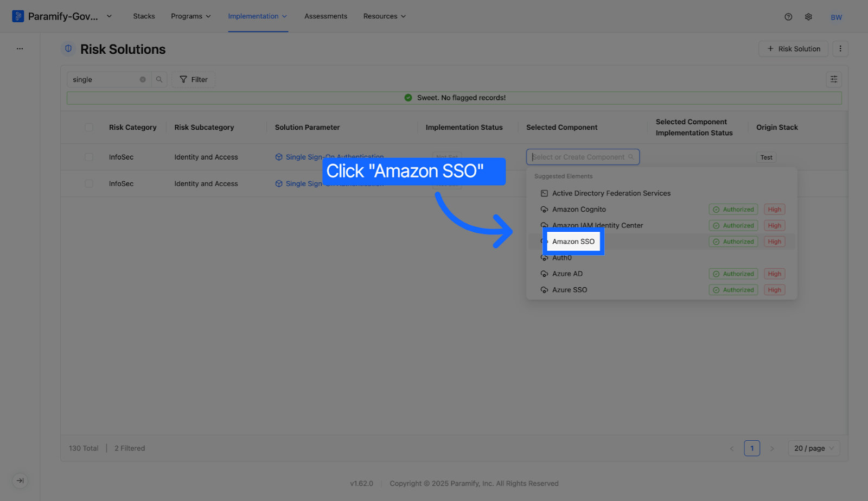Open the Assessments tab
This screenshot has height=501, width=868.
tap(325, 16)
